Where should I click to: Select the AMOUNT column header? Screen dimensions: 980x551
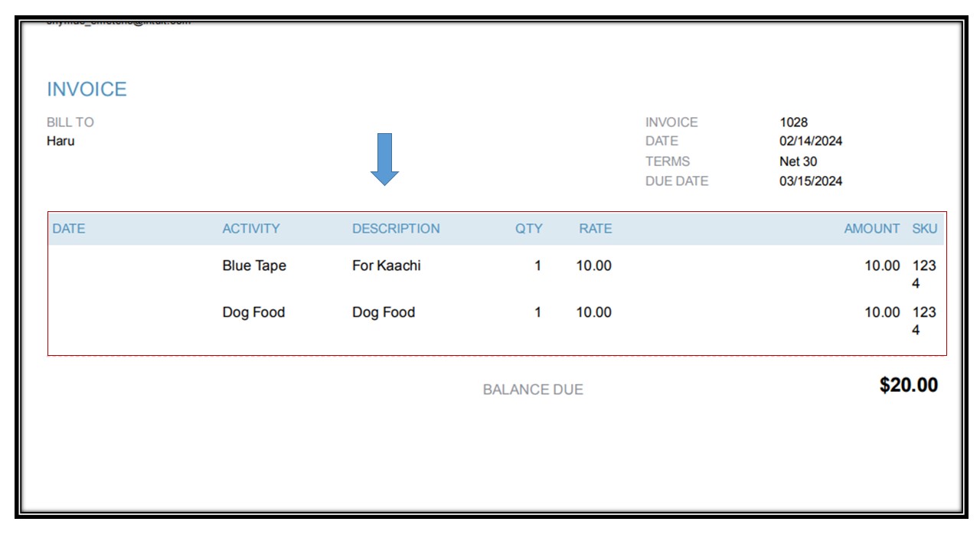[x=871, y=228]
